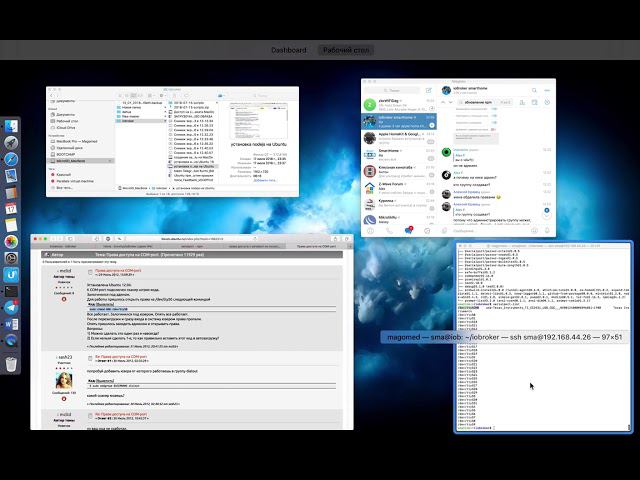This screenshot has width=640, height=480.
Task: Select Красный tag in Finder sidebar
Action: 60,174
